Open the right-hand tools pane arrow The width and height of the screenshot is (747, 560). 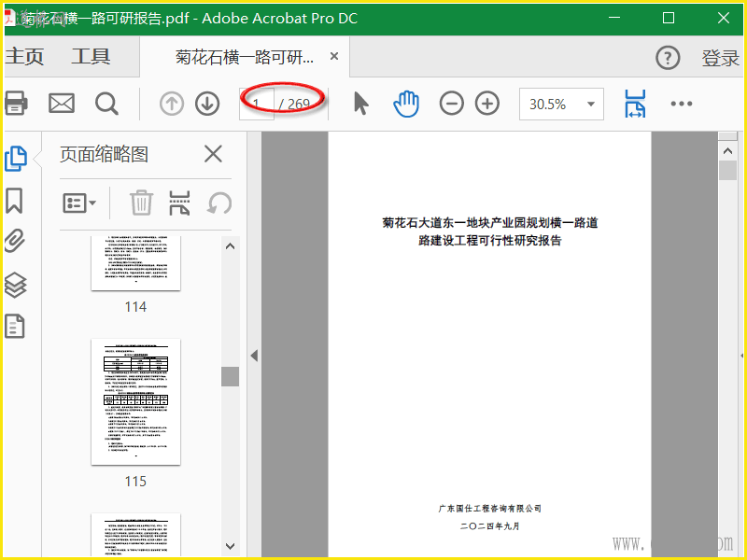coord(742,356)
